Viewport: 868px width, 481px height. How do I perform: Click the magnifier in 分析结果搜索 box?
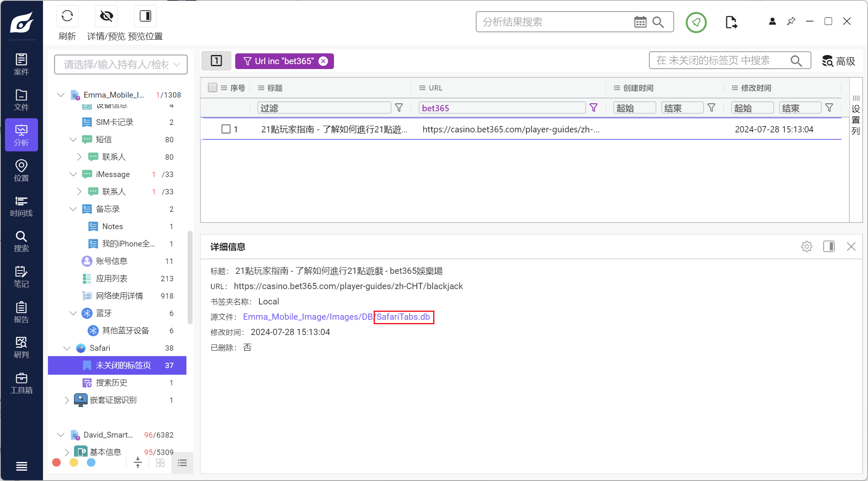coord(658,22)
